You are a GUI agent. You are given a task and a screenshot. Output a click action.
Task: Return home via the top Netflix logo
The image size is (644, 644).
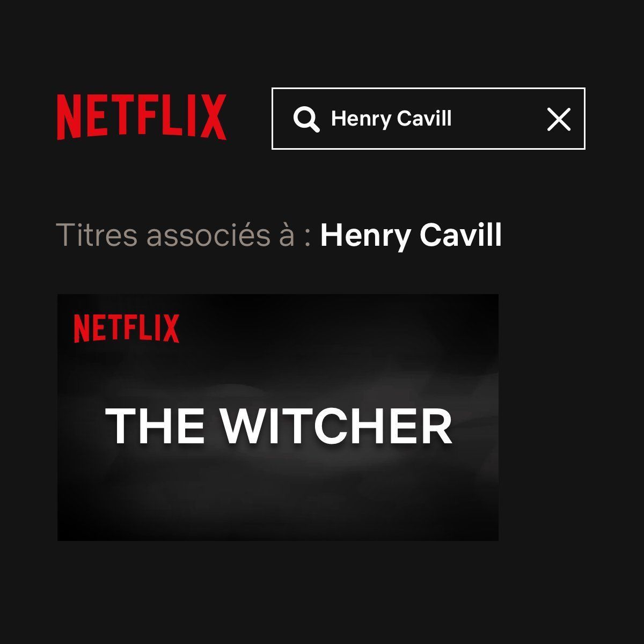(142, 117)
